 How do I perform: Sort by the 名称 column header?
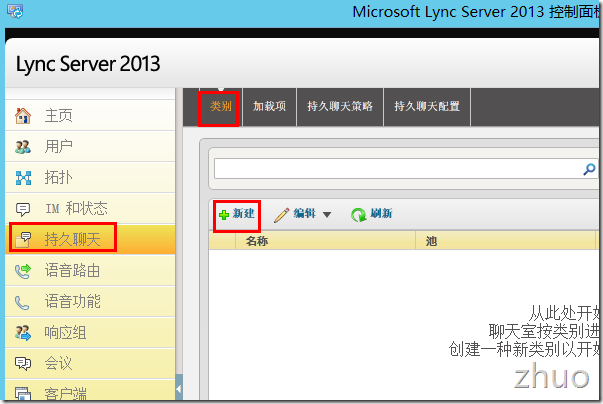click(x=325, y=241)
